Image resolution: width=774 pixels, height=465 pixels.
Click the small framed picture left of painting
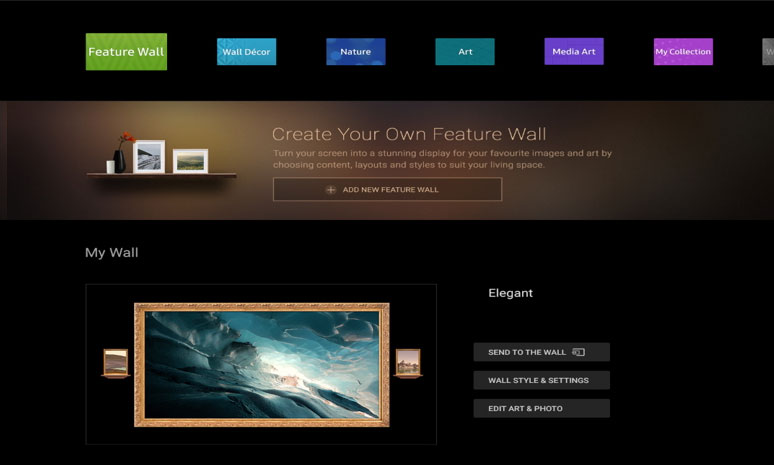[x=116, y=362]
